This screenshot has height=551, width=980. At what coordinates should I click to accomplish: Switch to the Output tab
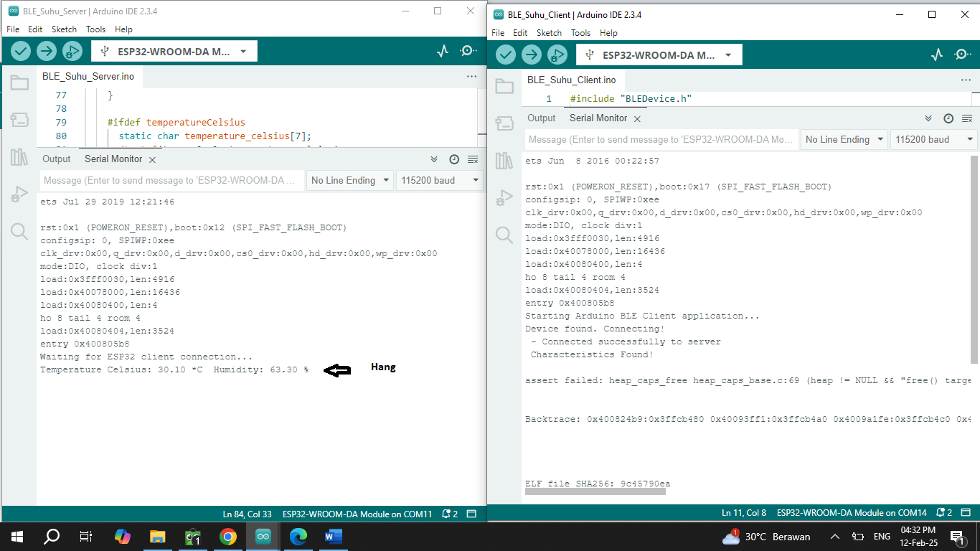click(56, 159)
